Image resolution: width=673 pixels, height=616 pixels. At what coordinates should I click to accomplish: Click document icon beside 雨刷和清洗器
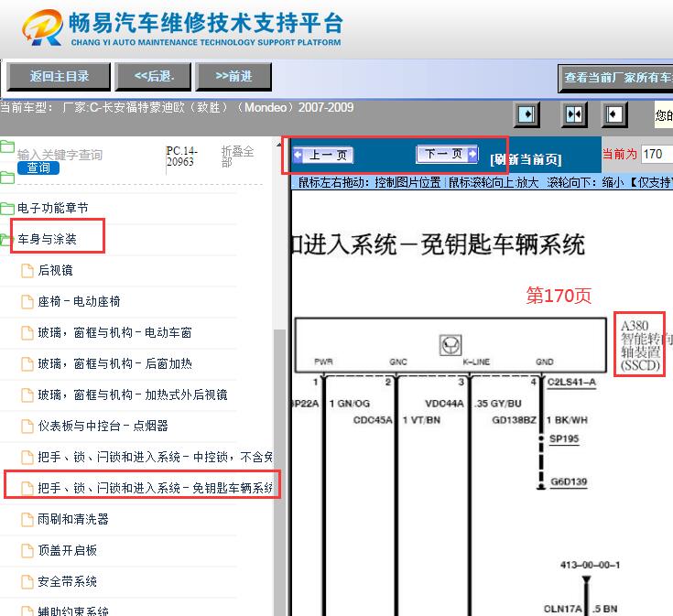[27, 520]
